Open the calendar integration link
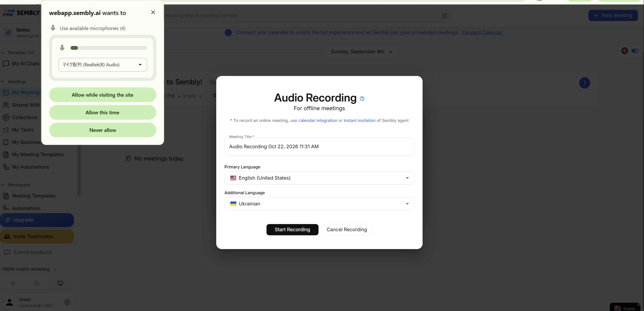Image resolution: width=644 pixels, height=311 pixels. (318, 120)
